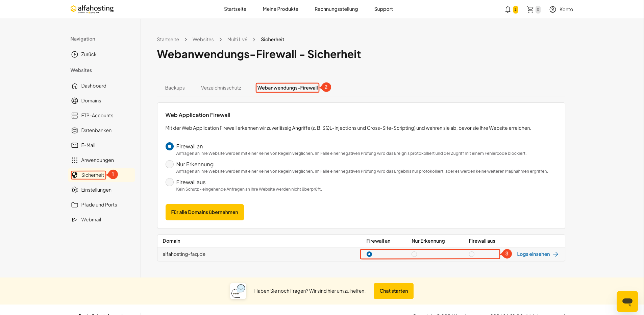Select the Webanwendungs-Firewall tab
Image resolution: width=644 pixels, height=315 pixels.
tap(288, 88)
